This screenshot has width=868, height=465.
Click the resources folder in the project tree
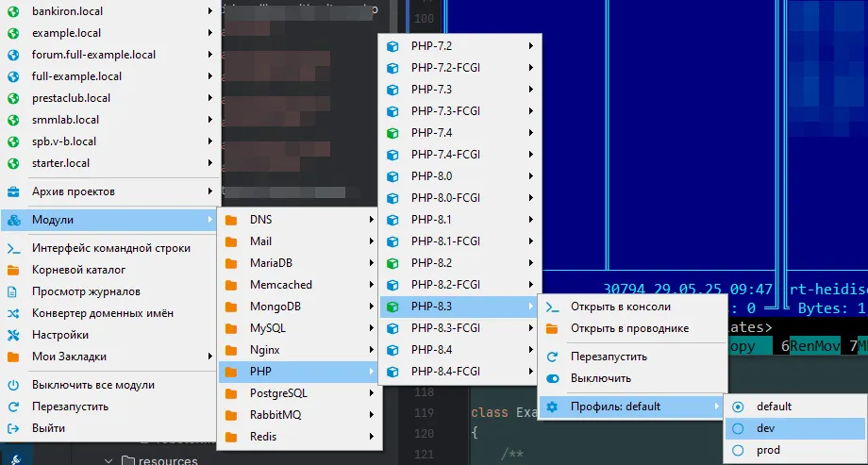pyautogui.click(x=160, y=460)
